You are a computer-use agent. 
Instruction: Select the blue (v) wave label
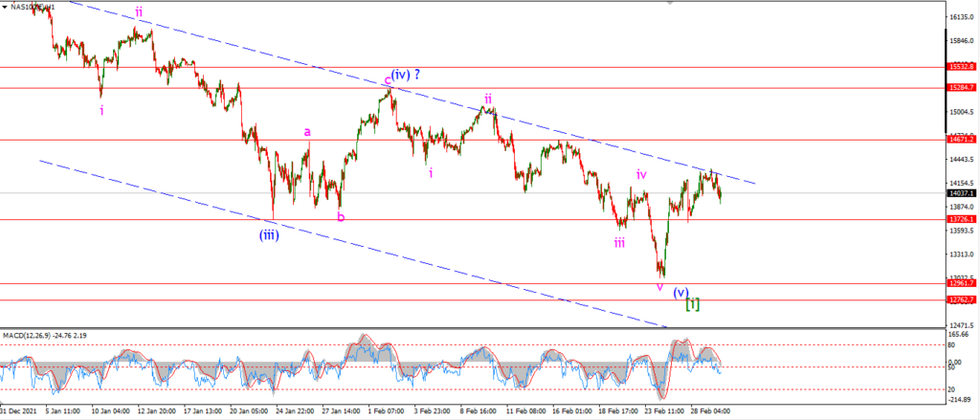680,292
